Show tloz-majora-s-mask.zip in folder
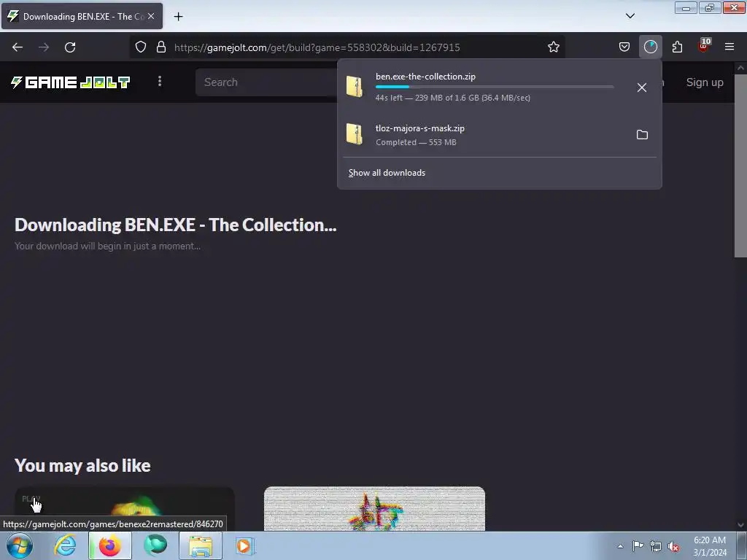 [x=642, y=135]
